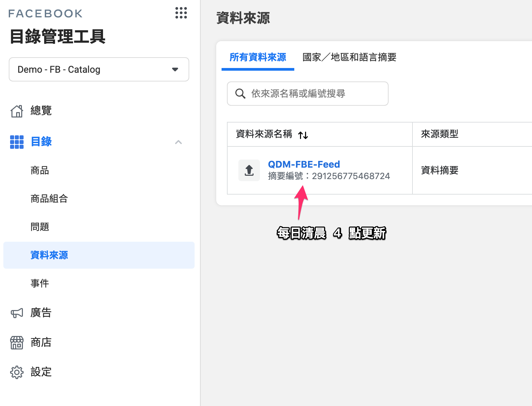Open 廣告 in the sidebar
Screen dimensions: 532x406
tap(41, 313)
